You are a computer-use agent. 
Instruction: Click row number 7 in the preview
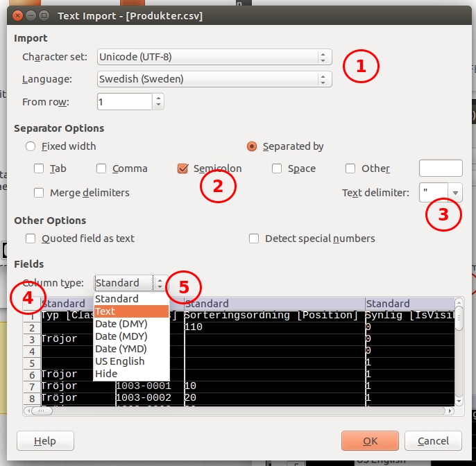32,387
